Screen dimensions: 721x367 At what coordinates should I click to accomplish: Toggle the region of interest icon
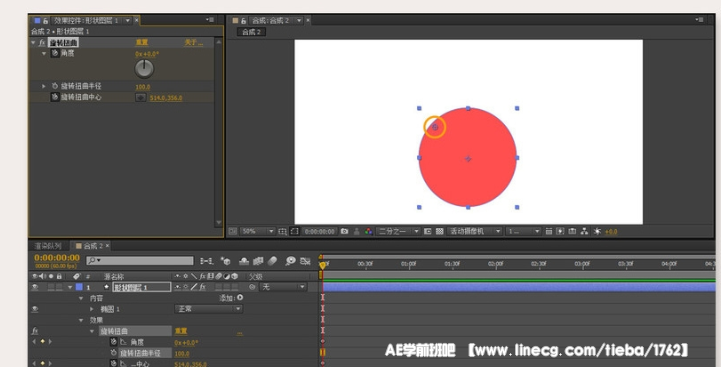tap(428, 231)
